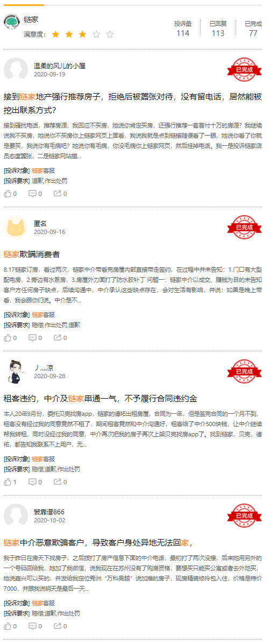This screenshot has height=644, width=270.
Task: Open 租客违约，中介及链家串通一气 complaint
Action: [x=101, y=398]
